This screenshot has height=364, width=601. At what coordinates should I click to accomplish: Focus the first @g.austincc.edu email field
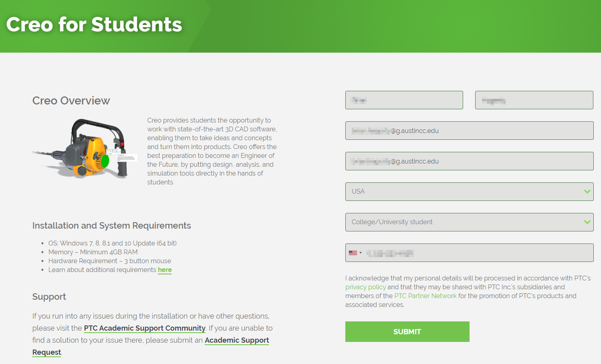469,131
